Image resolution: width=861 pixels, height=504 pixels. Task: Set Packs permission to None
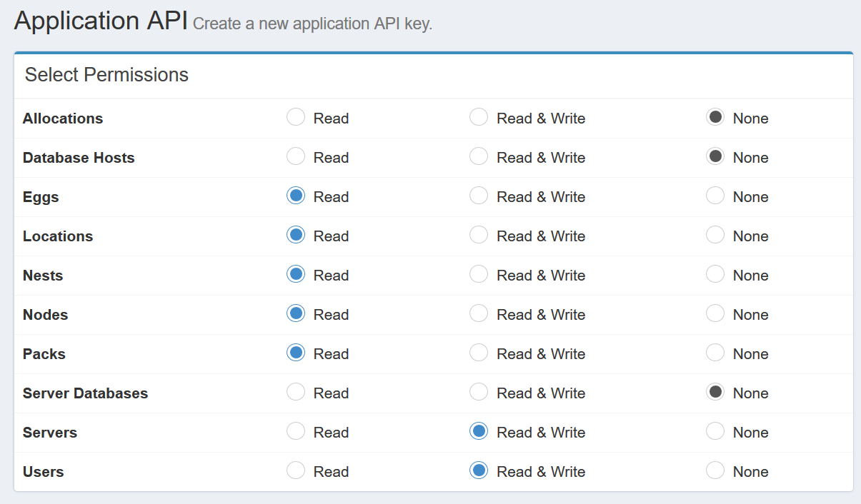coord(715,353)
